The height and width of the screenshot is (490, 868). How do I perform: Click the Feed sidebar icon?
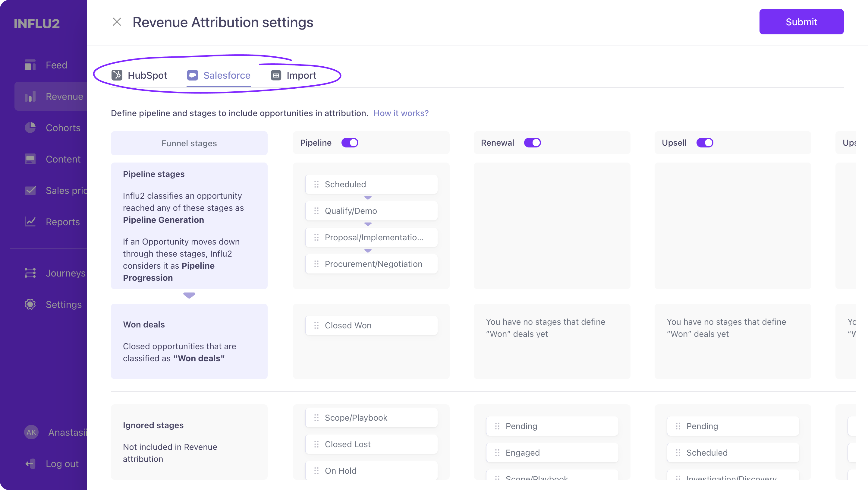[x=30, y=65]
